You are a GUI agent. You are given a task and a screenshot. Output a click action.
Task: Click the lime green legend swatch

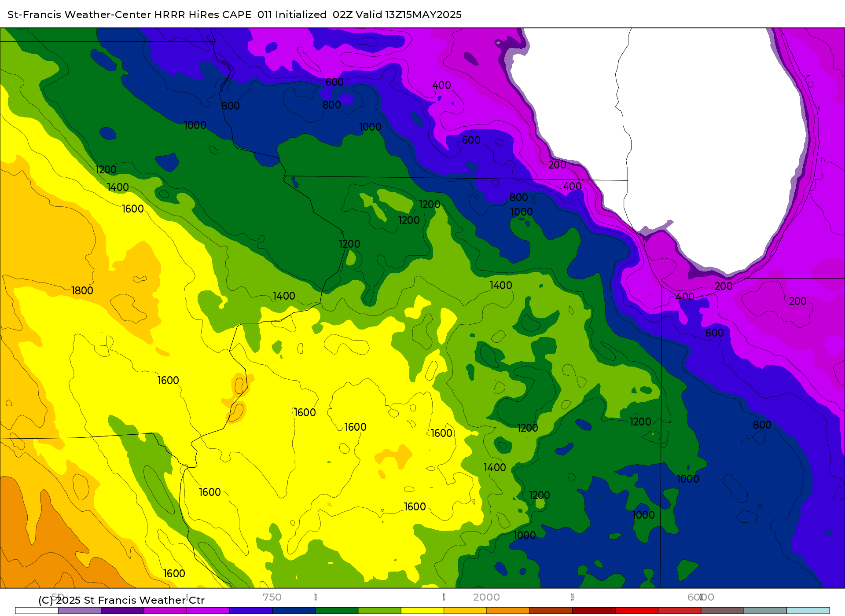380,611
